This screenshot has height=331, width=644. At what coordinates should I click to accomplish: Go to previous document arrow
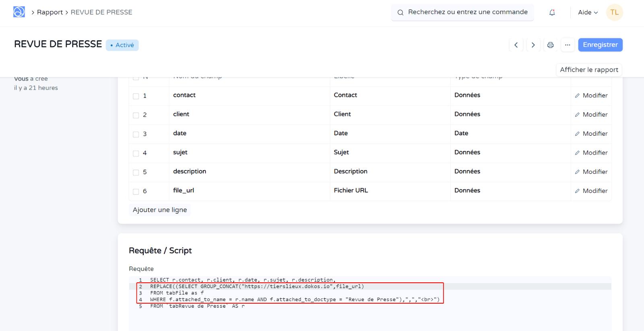point(516,45)
